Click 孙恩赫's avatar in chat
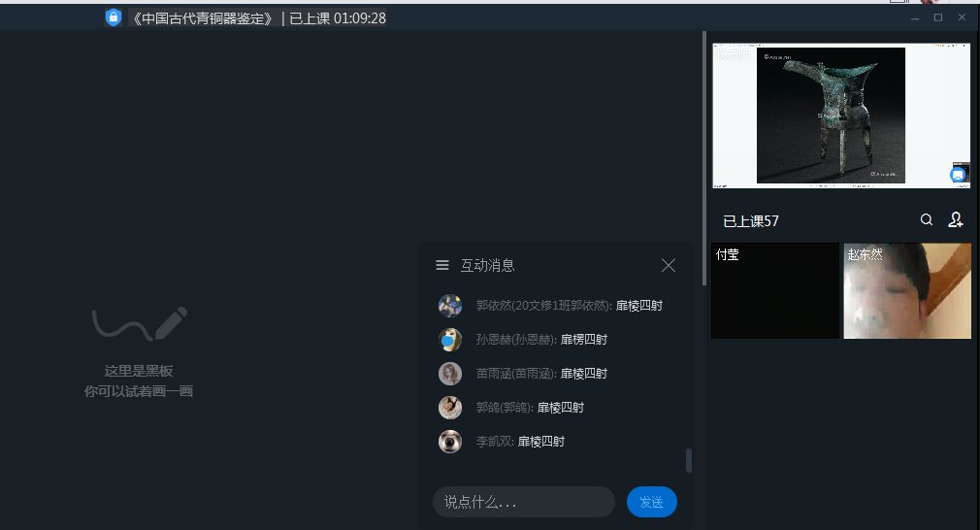Image resolution: width=980 pixels, height=530 pixels. (x=450, y=340)
